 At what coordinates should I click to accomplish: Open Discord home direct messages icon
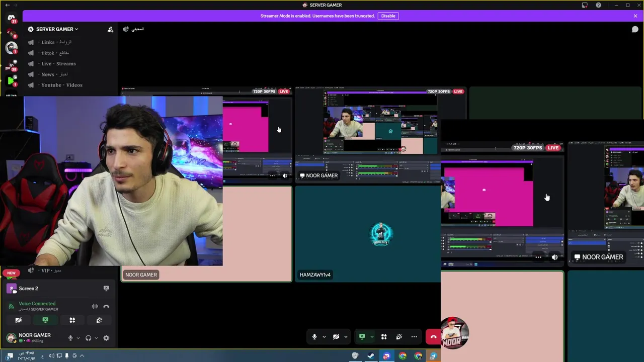(x=11, y=18)
